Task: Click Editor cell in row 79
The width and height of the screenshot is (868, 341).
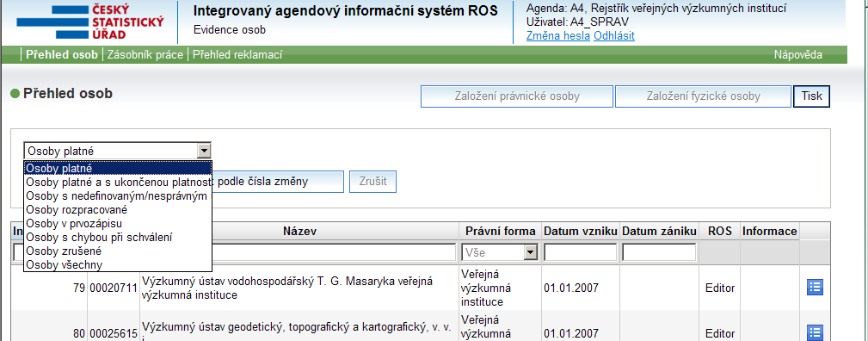Action: click(x=720, y=288)
